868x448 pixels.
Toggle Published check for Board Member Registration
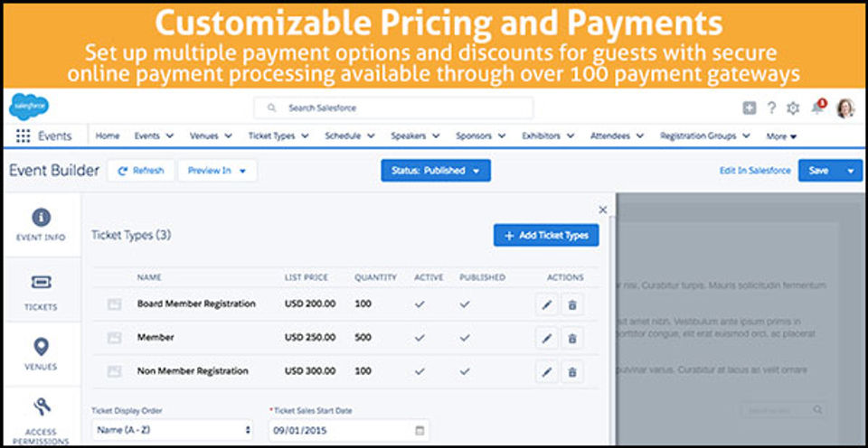pyautogui.click(x=465, y=303)
